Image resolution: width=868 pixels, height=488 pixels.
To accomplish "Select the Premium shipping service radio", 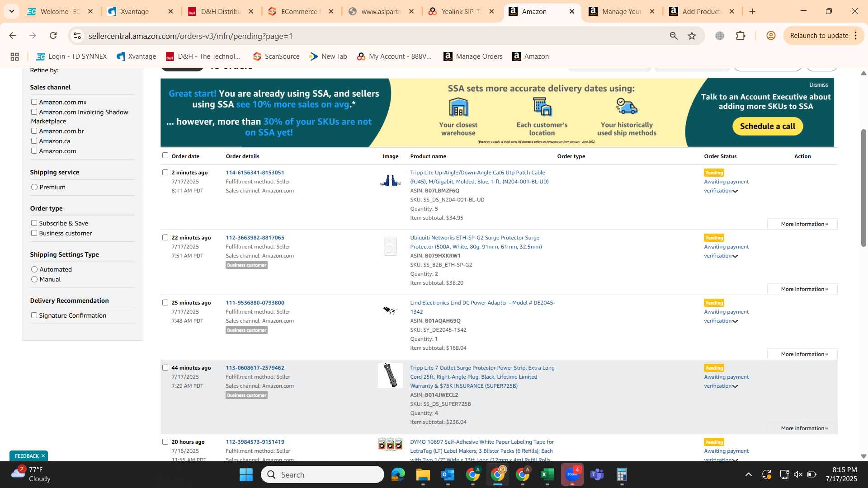I will click(34, 187).
